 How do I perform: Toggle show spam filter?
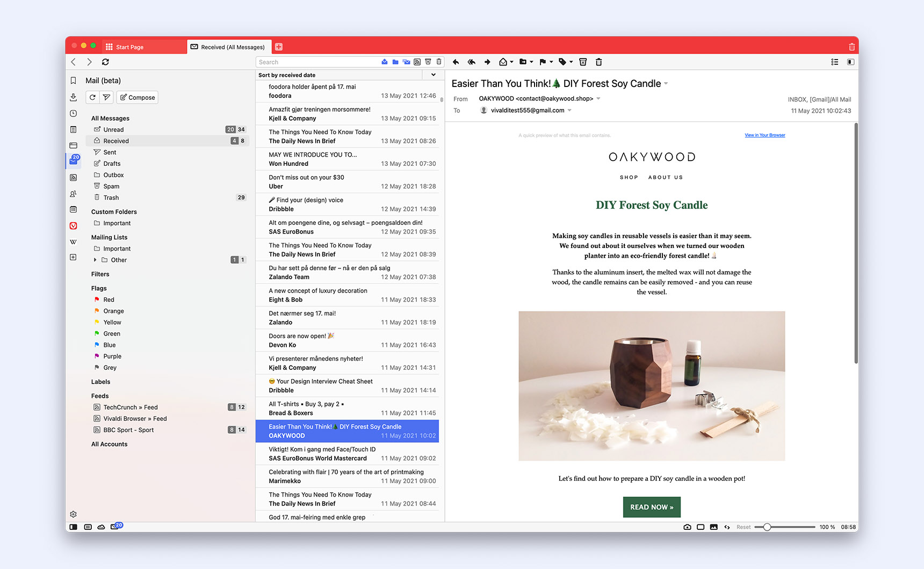point(428,62)
